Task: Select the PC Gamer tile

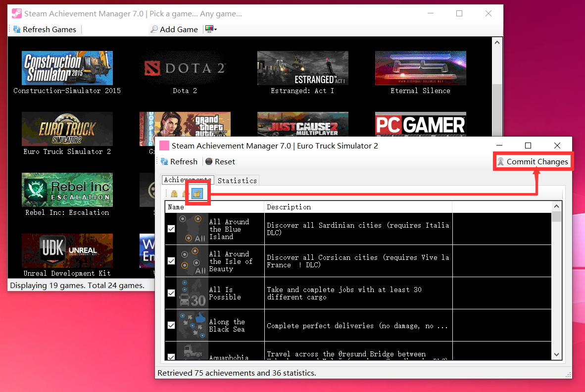Action: (x=421, y=124)
